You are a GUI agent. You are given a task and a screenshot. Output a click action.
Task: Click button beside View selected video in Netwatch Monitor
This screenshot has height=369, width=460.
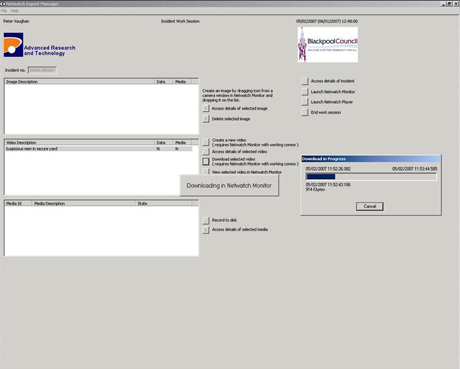click(x=206, y=172)
